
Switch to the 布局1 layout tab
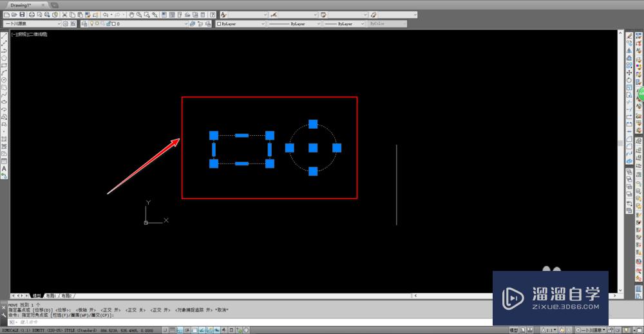click(x=51, y=295)
